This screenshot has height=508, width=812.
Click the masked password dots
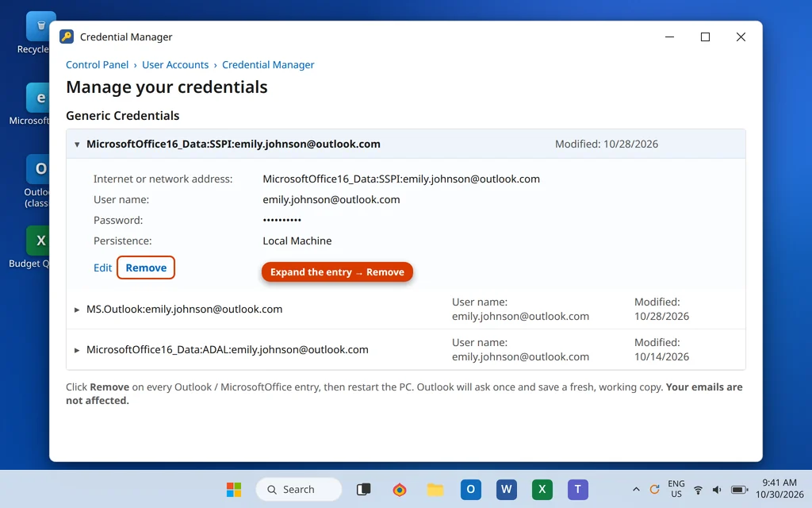point(282,221)
